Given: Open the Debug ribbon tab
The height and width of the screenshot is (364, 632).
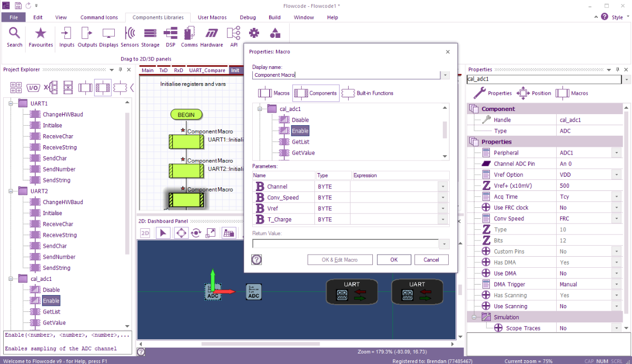Looking at the screenshot, I should pyautogui.click(x=248, y=17).
